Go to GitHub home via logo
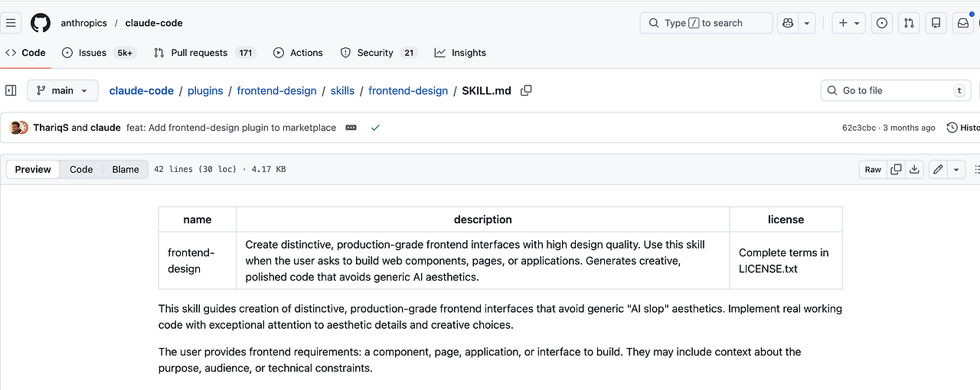 click(x=41, y=23)
